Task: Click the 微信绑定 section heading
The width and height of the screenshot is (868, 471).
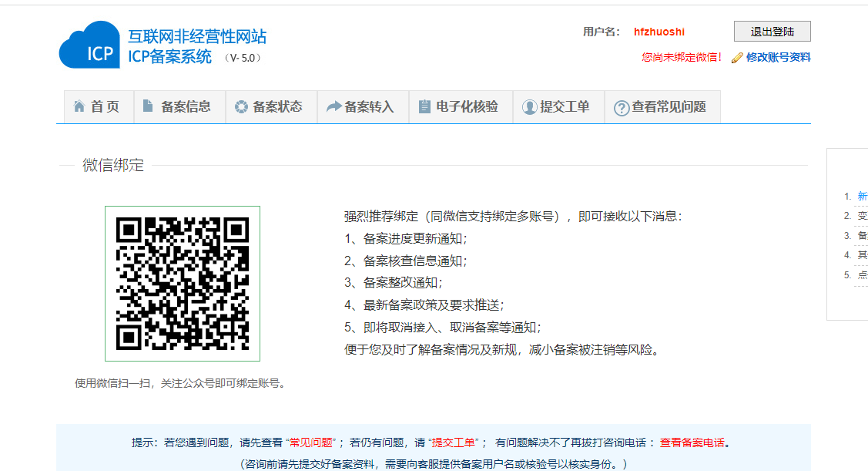Action: click(113, 165)
